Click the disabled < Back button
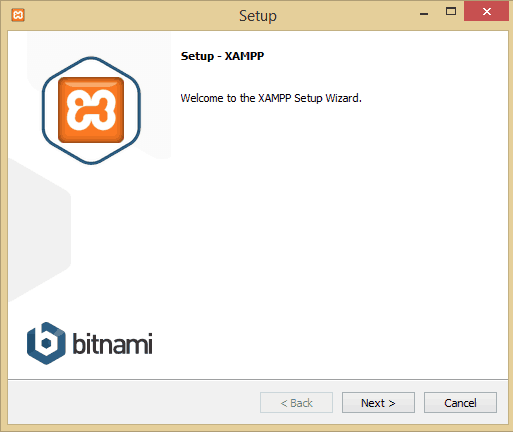 (296, 403)
